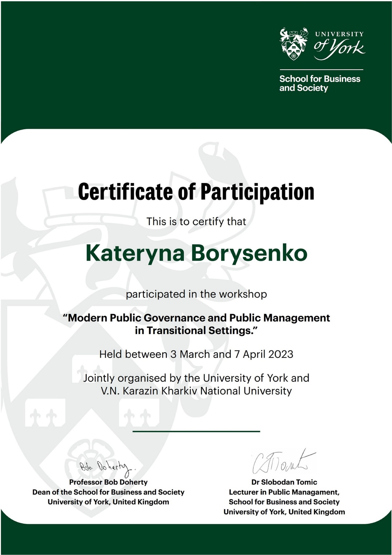392x555 pixels.
Task: Click the recipient name Kateryna Borysenko
Action: [x=196, y=253]
